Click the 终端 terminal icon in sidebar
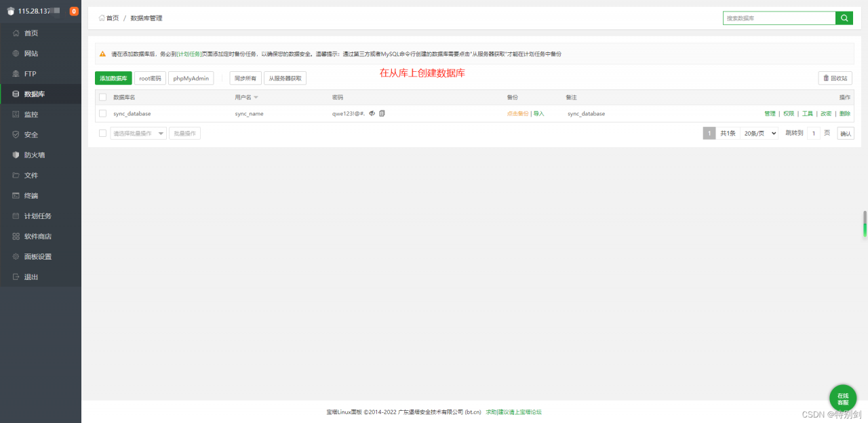 pyautogui.click(x=16, y=196)
